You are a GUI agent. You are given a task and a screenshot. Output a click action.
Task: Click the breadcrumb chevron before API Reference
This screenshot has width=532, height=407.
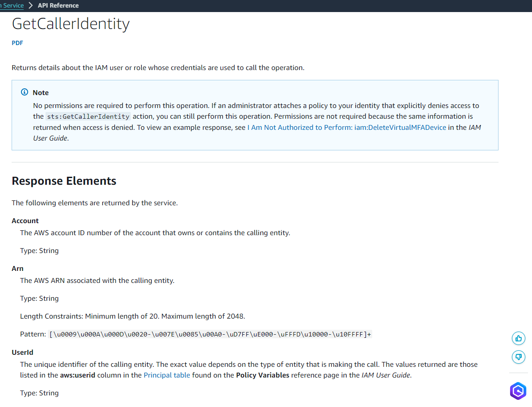pos(31,6)
